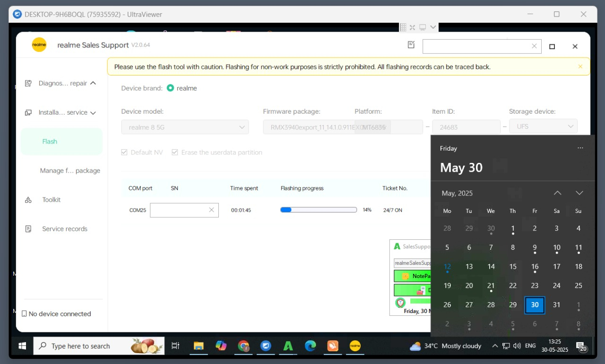Viewport: 605px width, 364px height.
Task: Open the Device model dropdown
Action: pyautogui.click(x=185, y=127)
